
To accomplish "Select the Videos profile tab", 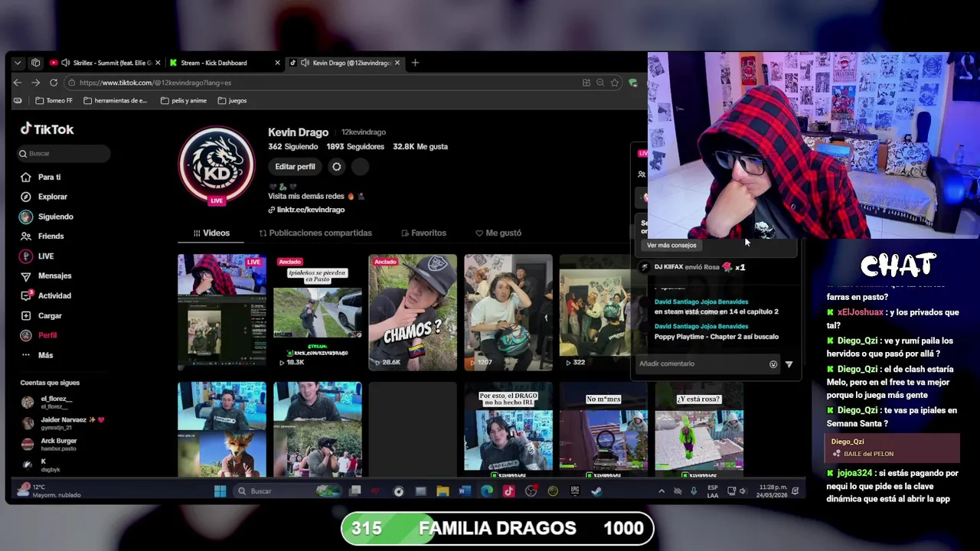I will (x=211, y=233).
